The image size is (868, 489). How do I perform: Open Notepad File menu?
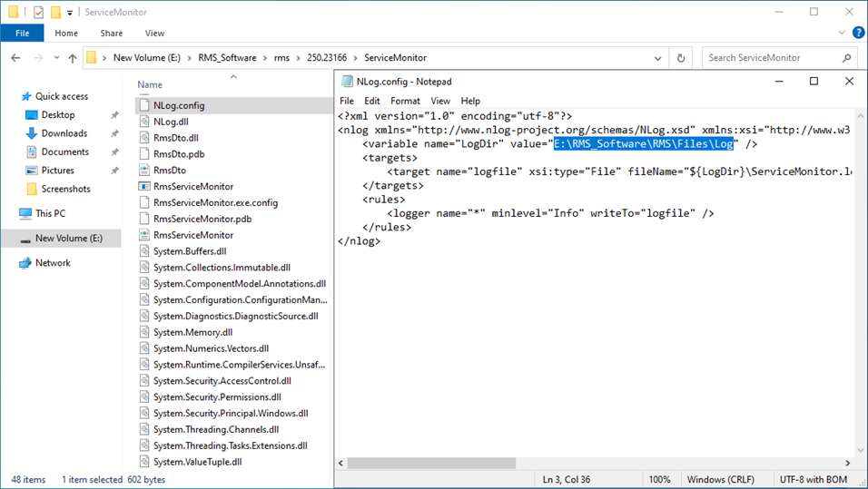(347, 101)
